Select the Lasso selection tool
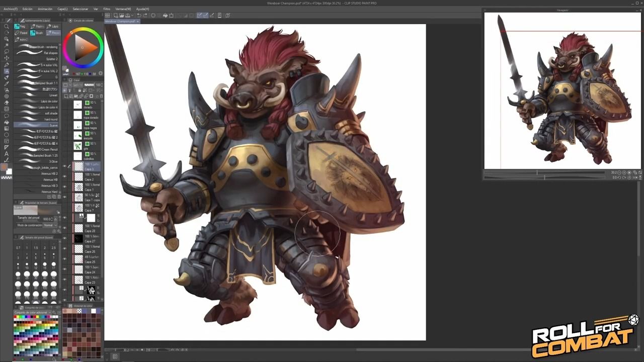 pyautogui.click(x=7, y=52)
